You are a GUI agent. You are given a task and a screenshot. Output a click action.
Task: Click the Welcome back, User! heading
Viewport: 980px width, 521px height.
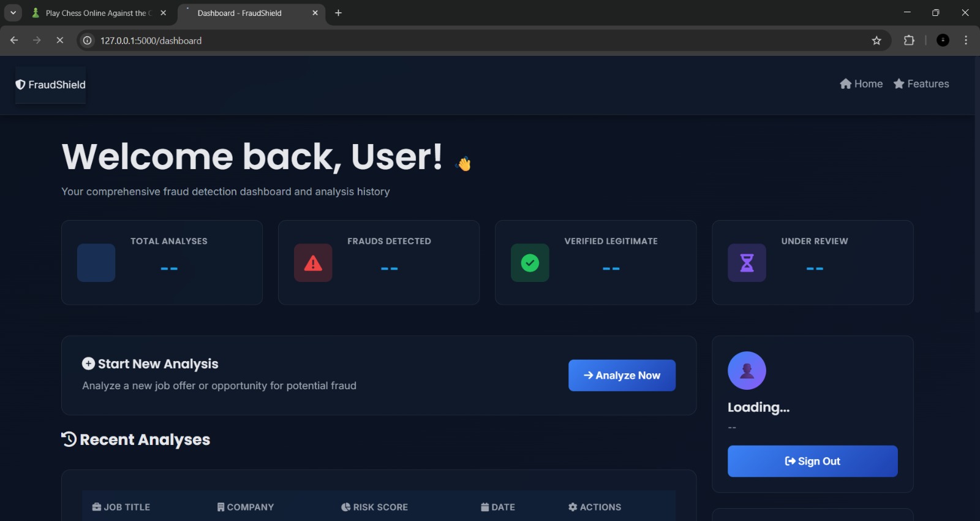252,157
